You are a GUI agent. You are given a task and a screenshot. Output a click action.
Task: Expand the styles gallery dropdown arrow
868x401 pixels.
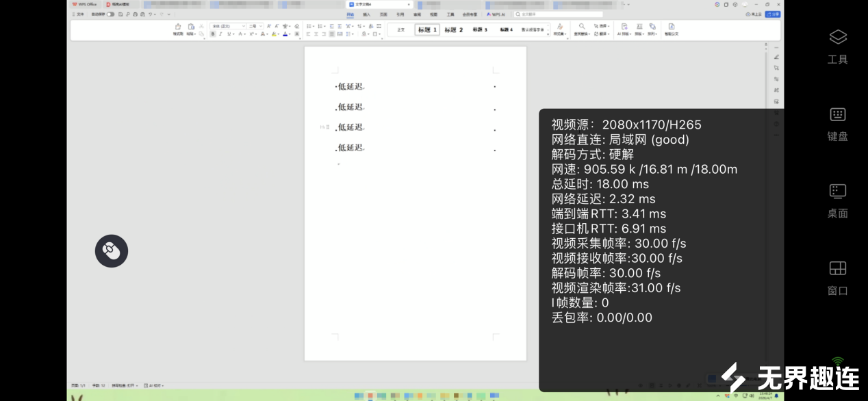click(548, 33)
